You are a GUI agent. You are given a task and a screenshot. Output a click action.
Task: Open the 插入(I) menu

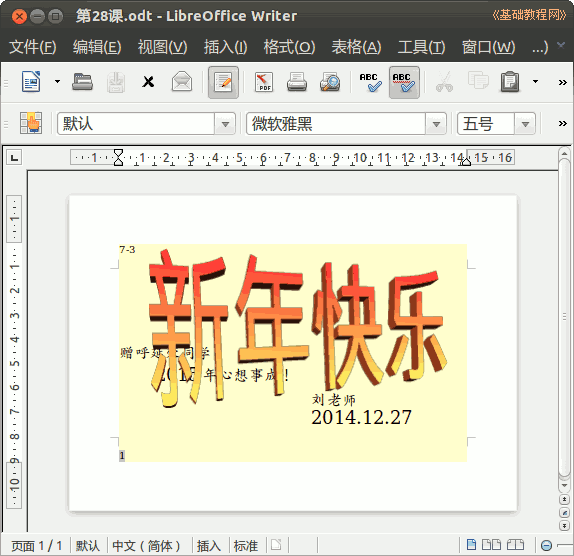[x=226, y=47]
